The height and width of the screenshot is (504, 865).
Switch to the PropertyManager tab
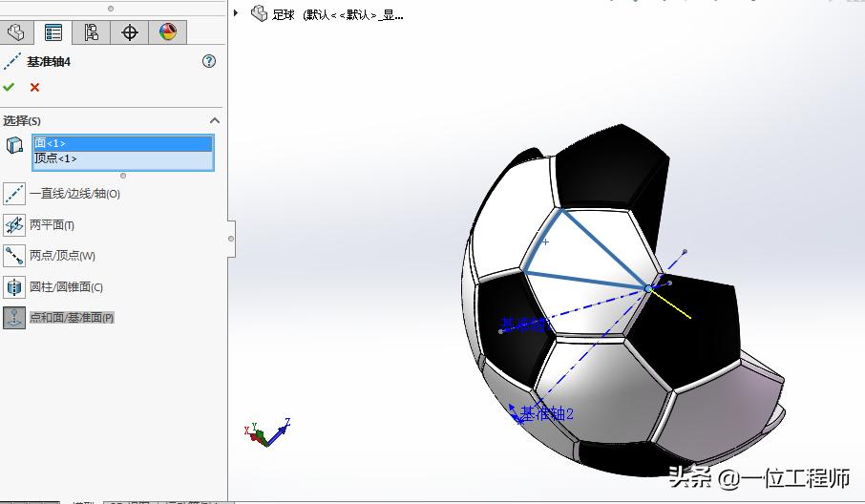pos(53,32)
